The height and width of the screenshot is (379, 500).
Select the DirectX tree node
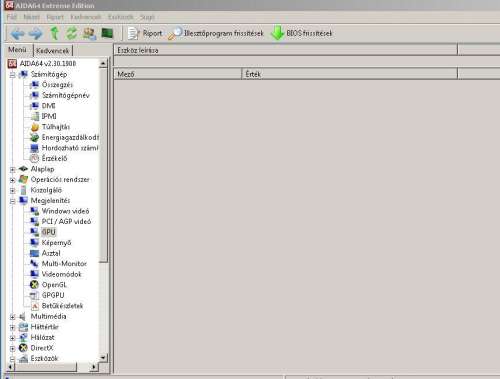point(42,348)
